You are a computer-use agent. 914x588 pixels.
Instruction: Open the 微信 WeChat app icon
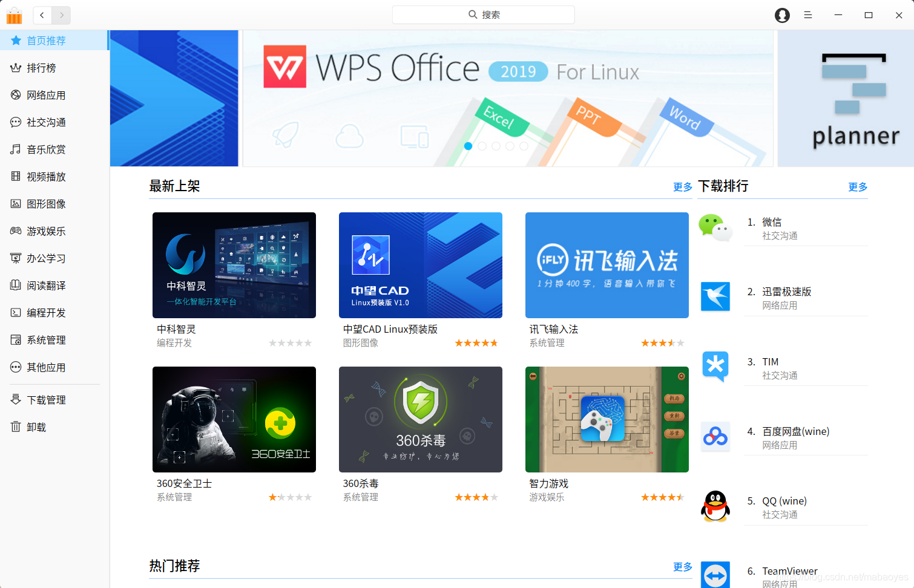pos(715,228)
